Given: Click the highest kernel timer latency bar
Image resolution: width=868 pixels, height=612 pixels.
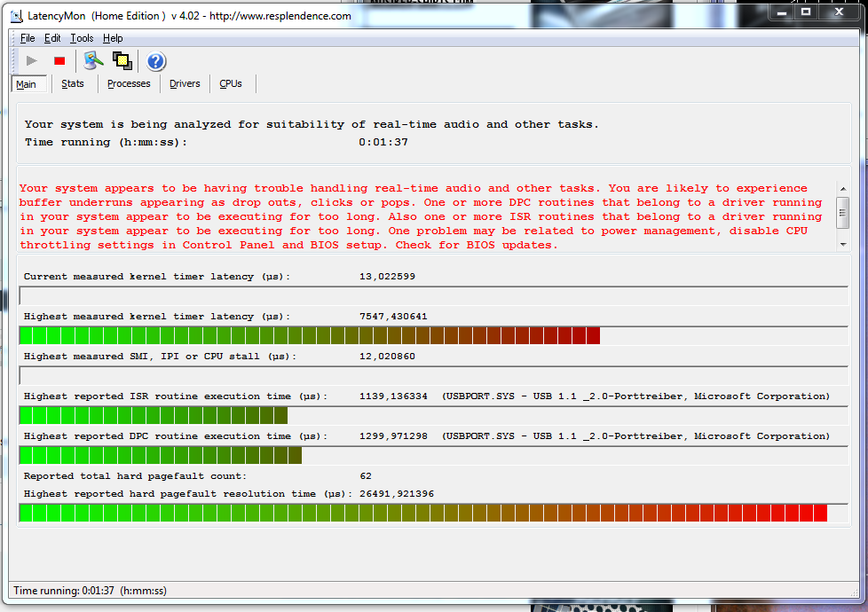Looking at the screenshot, I should click(x=433, y=335).
